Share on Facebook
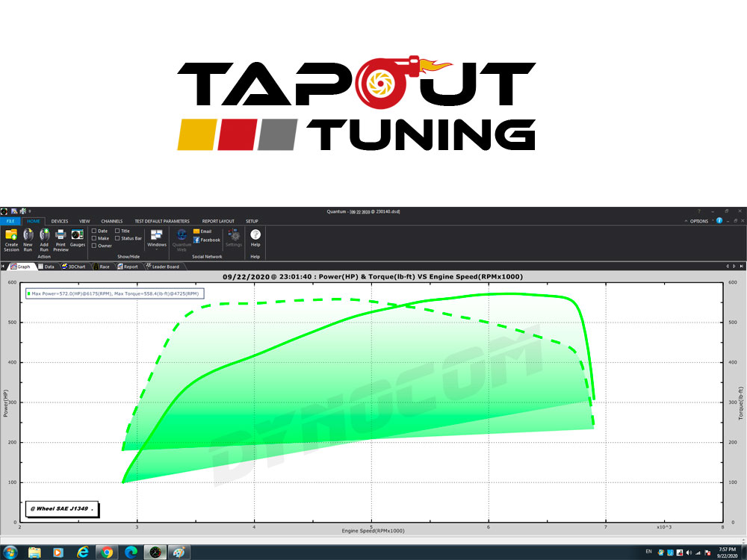The width and height of the screenshot is (747, 560). coord(207,240)
